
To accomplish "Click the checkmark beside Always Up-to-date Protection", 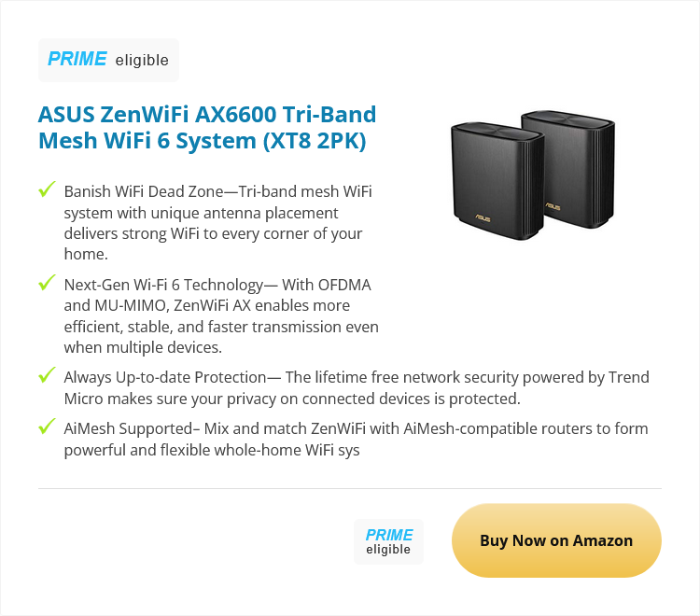I will (x=47, y=375).
